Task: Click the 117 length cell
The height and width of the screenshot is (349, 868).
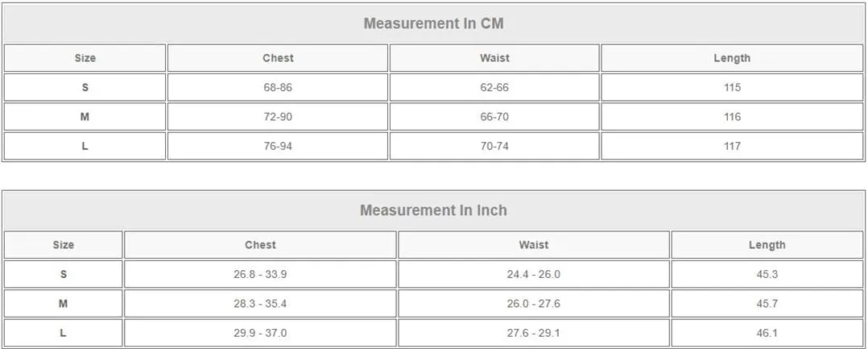Action: pos(732,146)
